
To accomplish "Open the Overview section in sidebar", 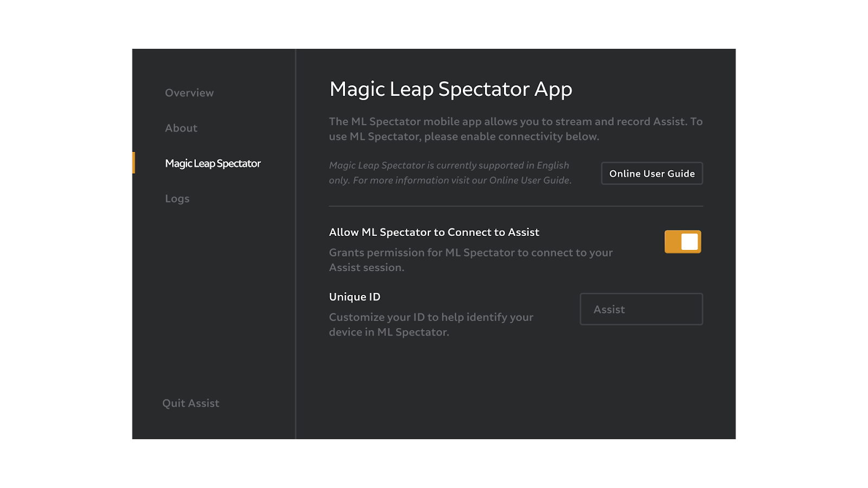I will point(189,93).
